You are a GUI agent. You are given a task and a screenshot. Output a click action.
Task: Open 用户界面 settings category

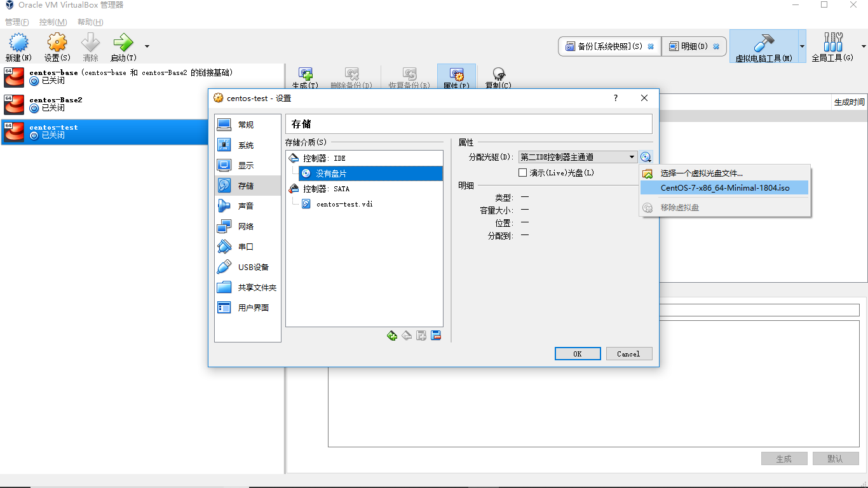click(x=248, y=308)
